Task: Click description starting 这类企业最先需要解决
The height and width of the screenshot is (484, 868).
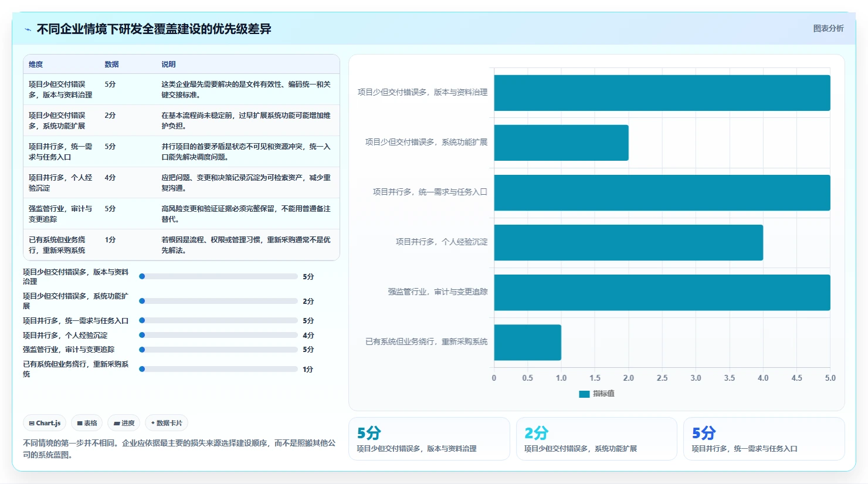Action: [246, 89]
